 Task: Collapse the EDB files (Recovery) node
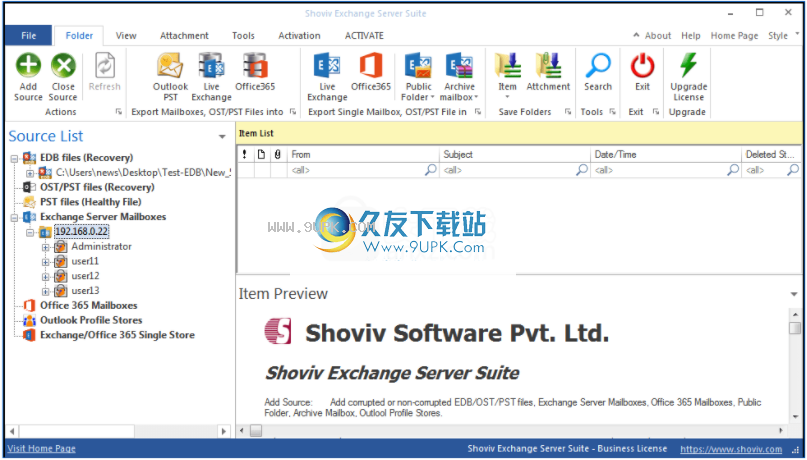15,158
